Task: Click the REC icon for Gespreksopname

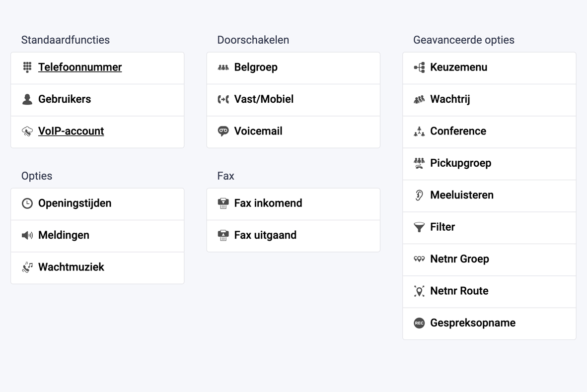Action: coord(418,323)
